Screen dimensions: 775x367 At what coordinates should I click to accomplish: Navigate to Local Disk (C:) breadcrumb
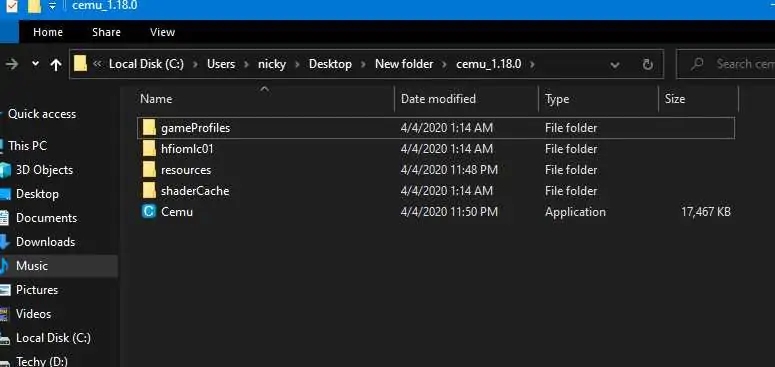tap(146, 64)
